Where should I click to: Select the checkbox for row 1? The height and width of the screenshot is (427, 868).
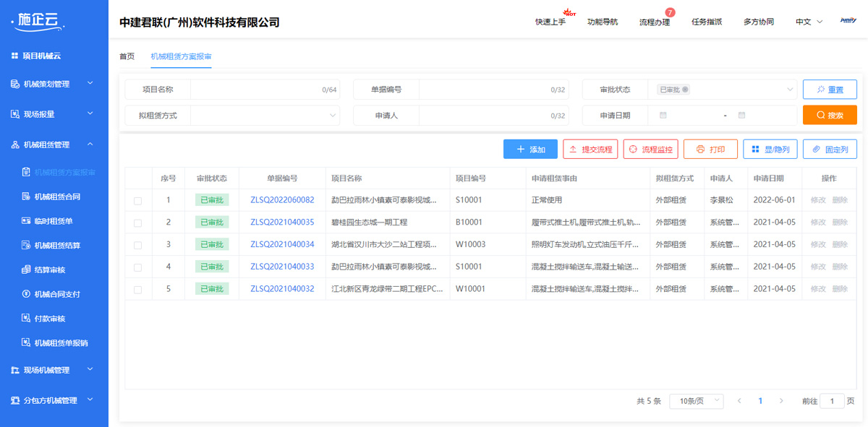pyautogui.click(x=137, y=201)
